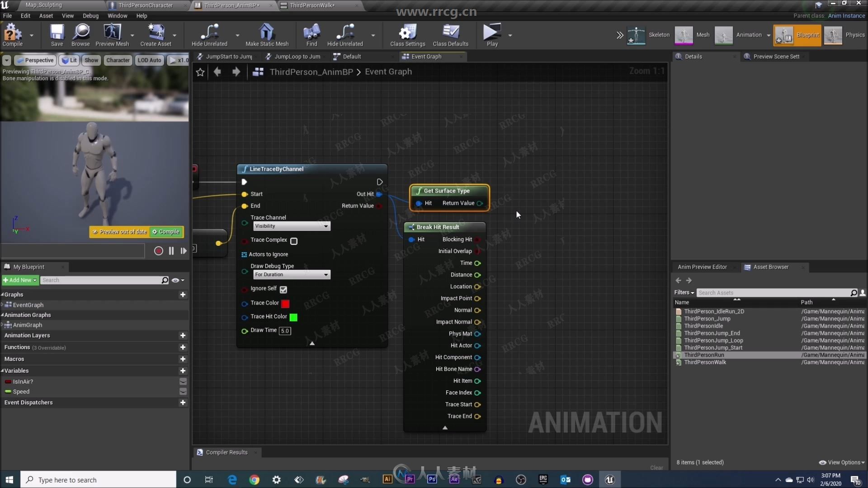Open Photoshop from the taskbar
The height and width of the screenshot is (488, 868).
pos(432,480)
